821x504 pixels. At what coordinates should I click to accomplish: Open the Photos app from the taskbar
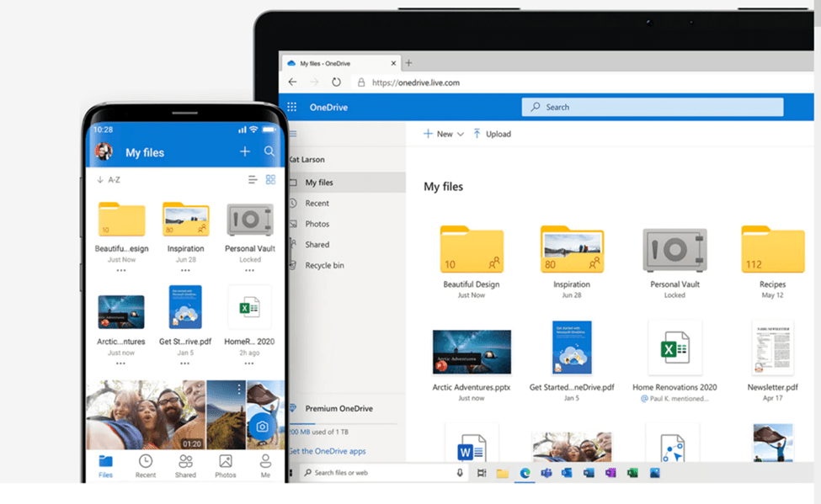point(654,473)
